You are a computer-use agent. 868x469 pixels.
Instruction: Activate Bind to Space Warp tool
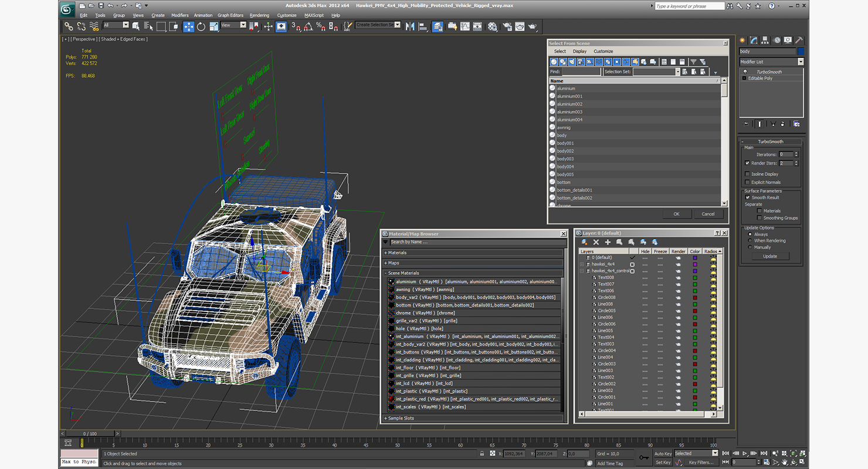coord(94,26)
